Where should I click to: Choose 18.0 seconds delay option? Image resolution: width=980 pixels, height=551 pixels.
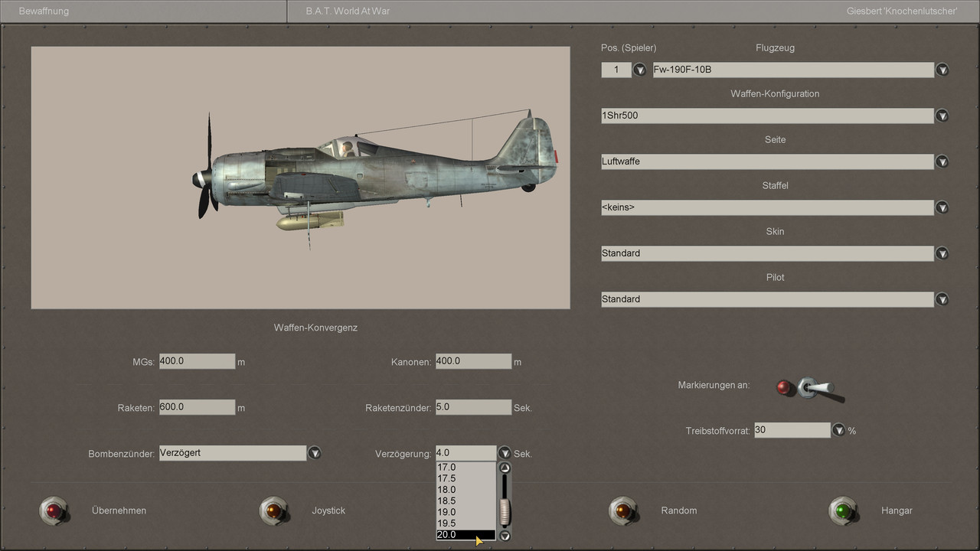pyautogui.click(x=466, y=490)
